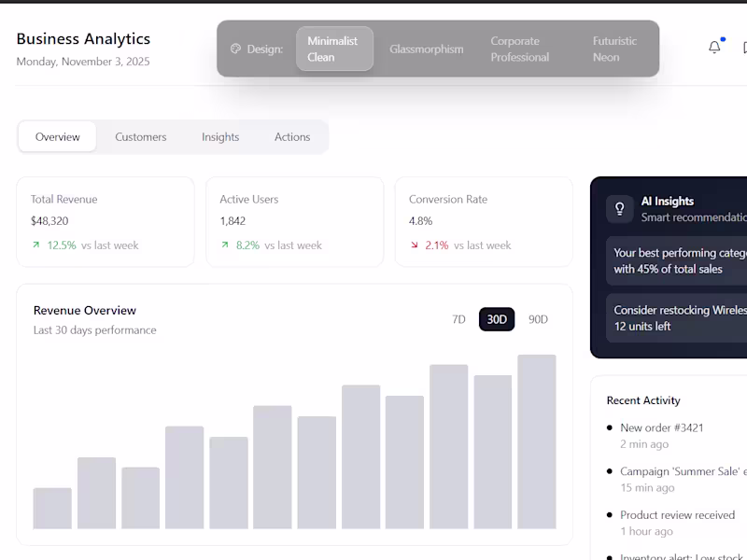Click the Active Users card
Screen dimensions: 747x560
(294, 222)
